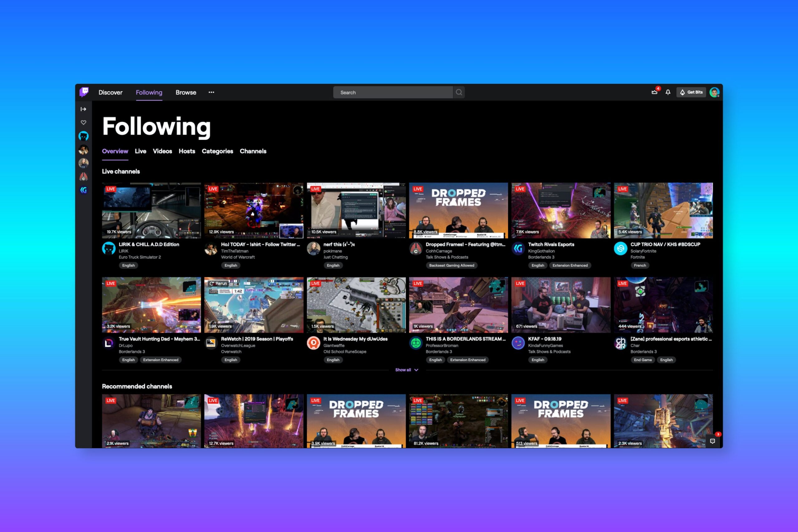This screenshot has height=532, width=798.
Task: Open the Old School RuneScape category link
Action: 345,352
